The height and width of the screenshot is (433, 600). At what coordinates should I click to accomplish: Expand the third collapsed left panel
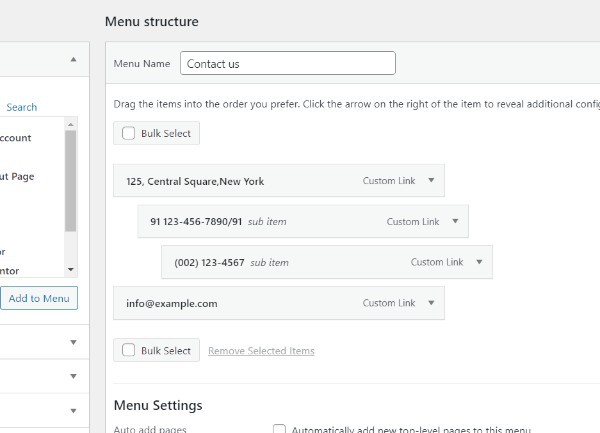point(73,411)
